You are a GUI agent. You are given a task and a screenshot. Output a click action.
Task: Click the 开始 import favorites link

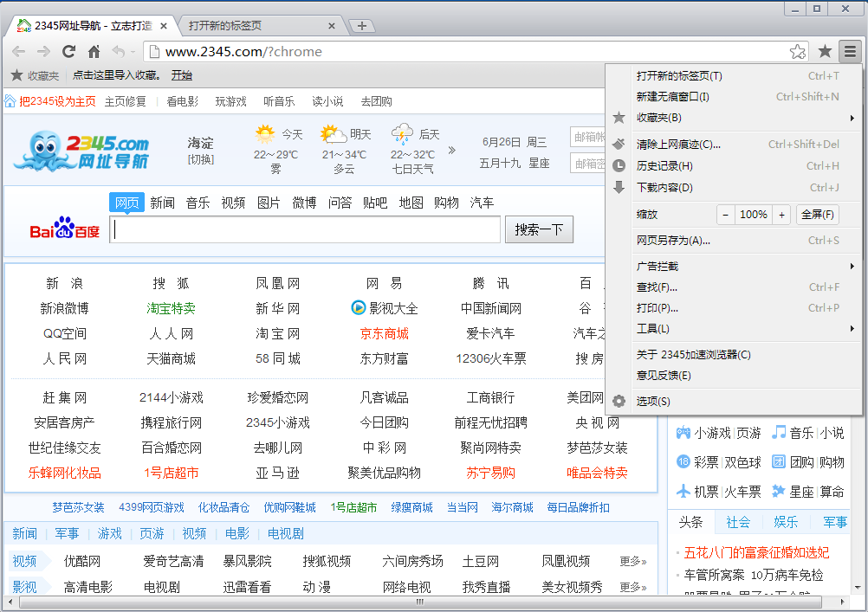[x=182, y=75]
